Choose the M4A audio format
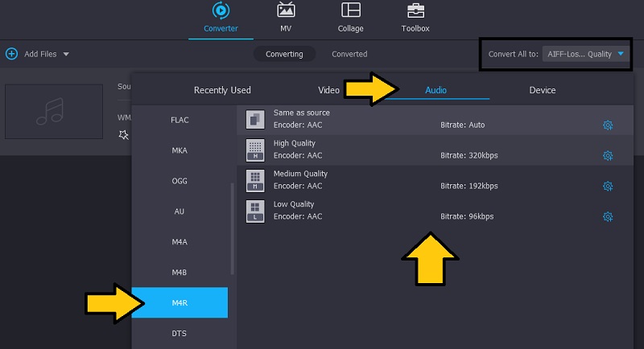Image resolution: width=644 pixels, height=349 pixels. (180, 242)
